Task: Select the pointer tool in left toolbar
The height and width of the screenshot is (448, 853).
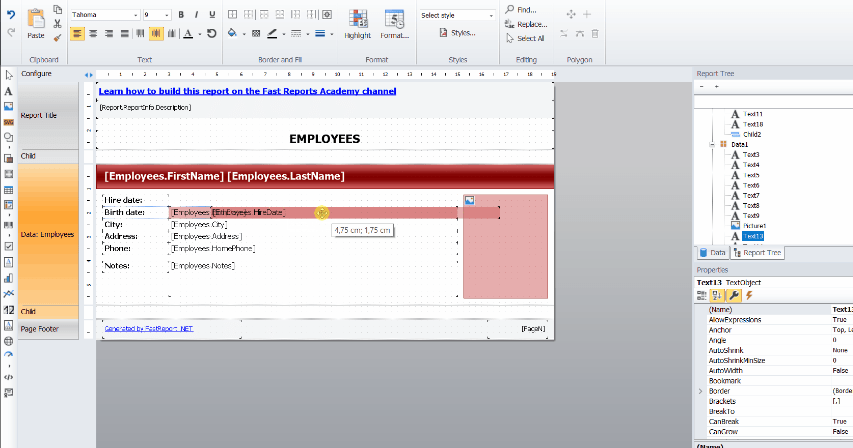Action: (x=9, y=75)
